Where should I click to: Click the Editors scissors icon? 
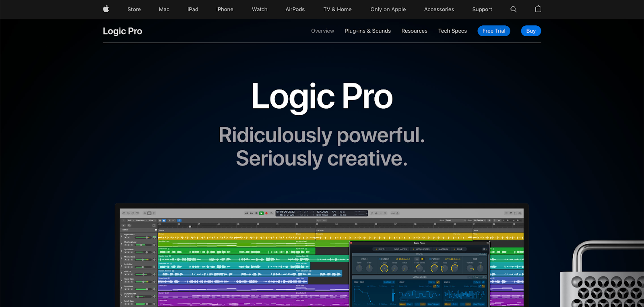154,213
